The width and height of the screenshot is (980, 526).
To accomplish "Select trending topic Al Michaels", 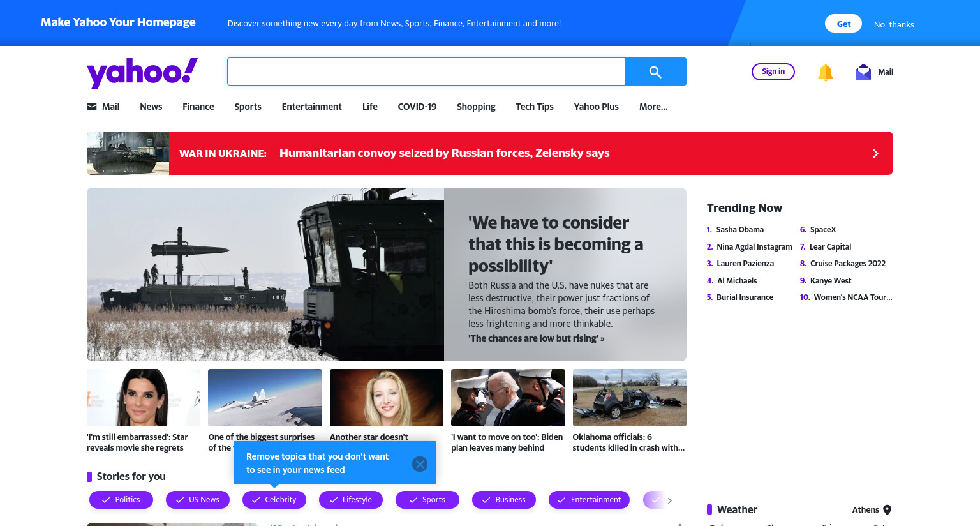I will tap(737, 281).
